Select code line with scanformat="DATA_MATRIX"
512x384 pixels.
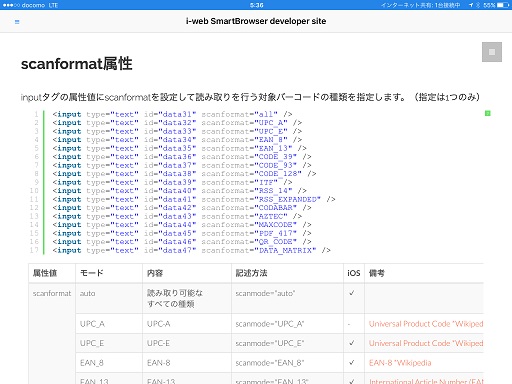pyautogui.click(x=192, y=250)
